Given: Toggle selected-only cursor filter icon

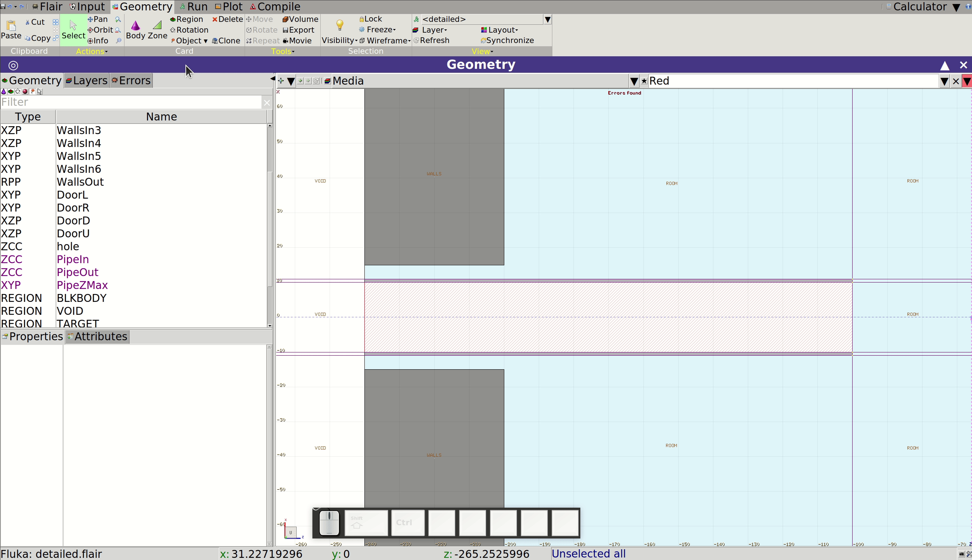Looking at the screenshot, I should [x=40, y=91].
